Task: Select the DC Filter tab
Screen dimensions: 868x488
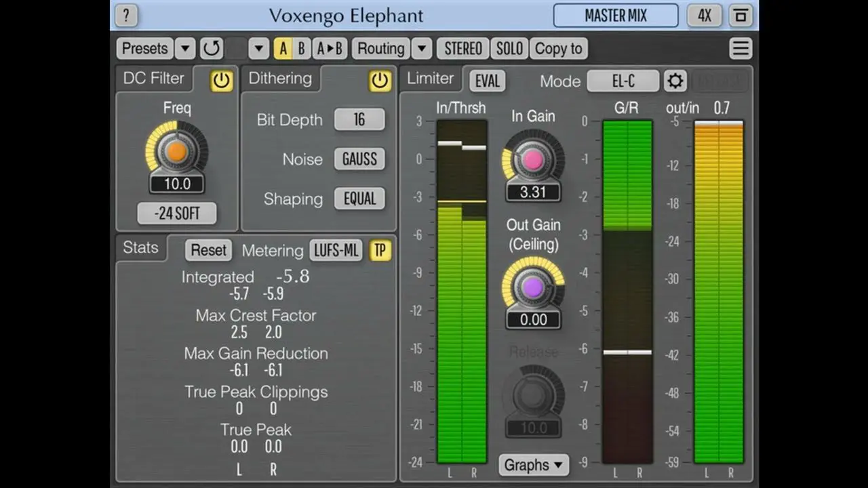Action: pyautogui.click(x=154, y=78)
